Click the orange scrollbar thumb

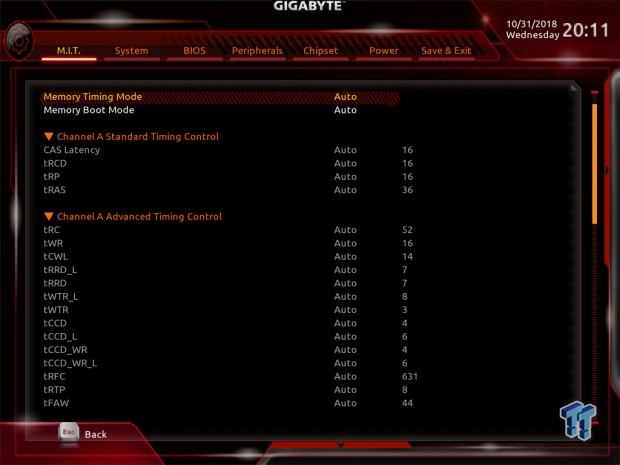click(x=594, y=164)
